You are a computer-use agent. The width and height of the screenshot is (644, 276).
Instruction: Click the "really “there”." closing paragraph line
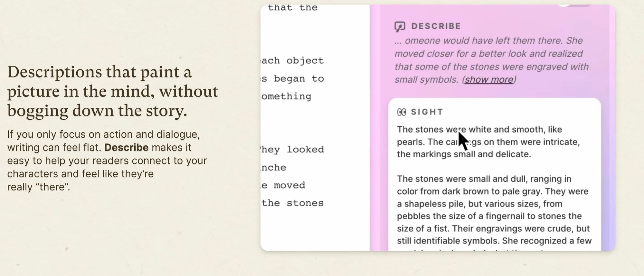(x=39, y=187)
